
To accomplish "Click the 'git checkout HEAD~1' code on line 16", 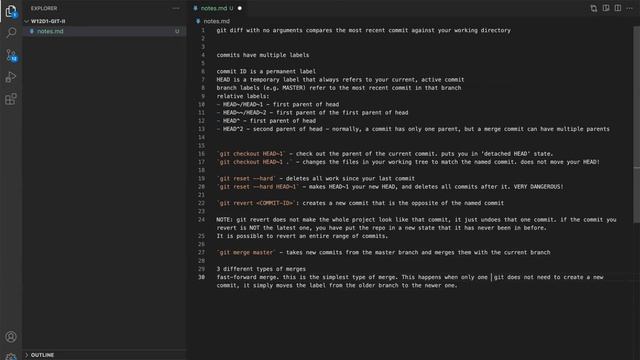I will point(251,154).
